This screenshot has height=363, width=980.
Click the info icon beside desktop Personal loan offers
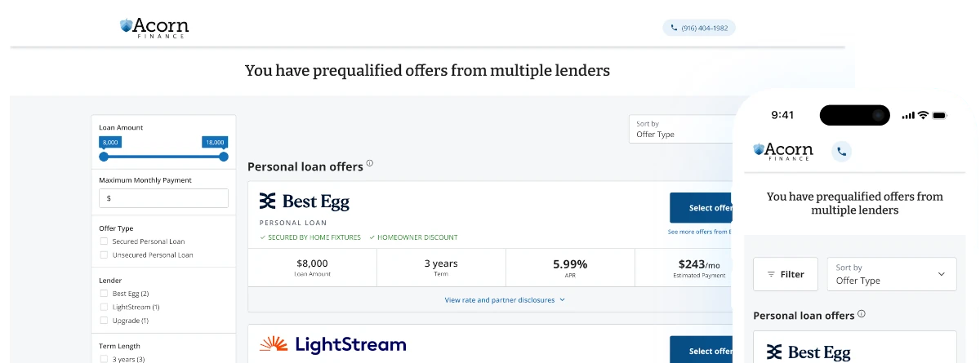click(370, 164)
